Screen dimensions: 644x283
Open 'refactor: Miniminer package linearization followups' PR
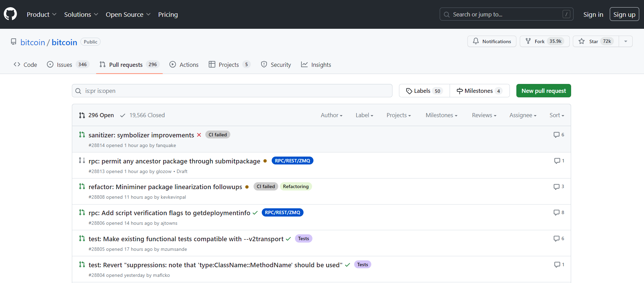[165, 187]
